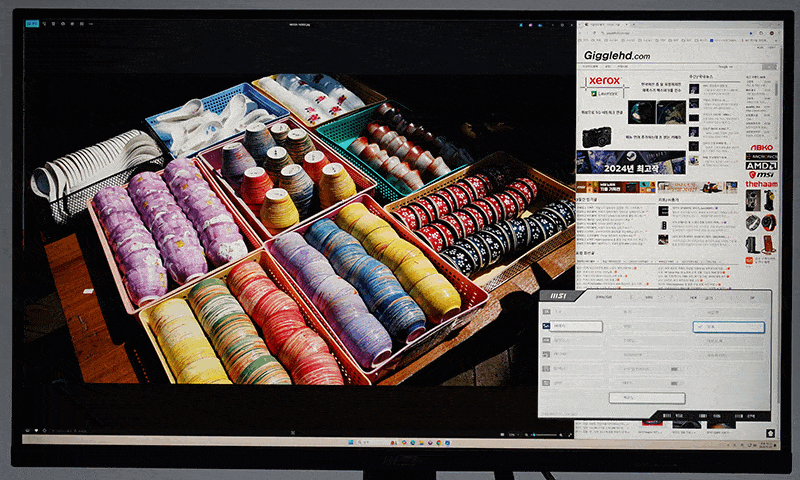Image resolution: width=800 pixels, height=480 pixels.
Task: Open the Micronics sponsor banner
Action: click(761, 157)
